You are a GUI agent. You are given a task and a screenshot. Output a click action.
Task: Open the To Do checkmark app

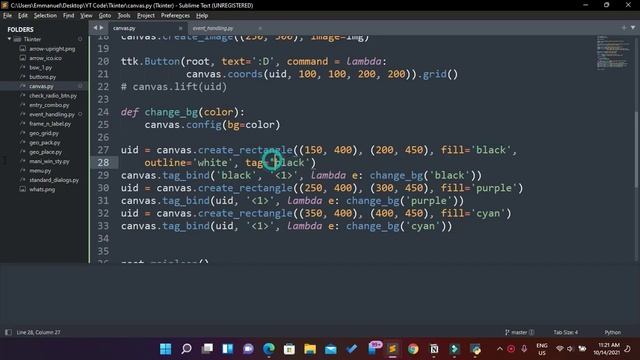coord(351,349)
